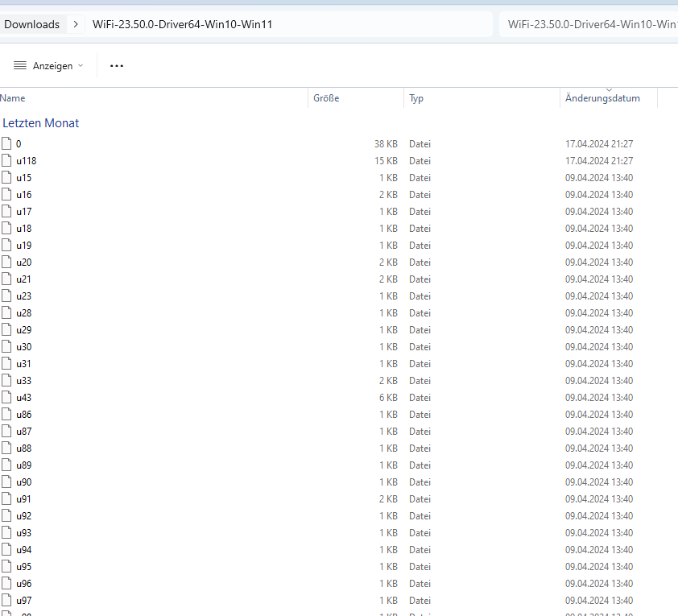Select the file icon of u29
Viewport: 678px width, 616px height.
(6, 329)
